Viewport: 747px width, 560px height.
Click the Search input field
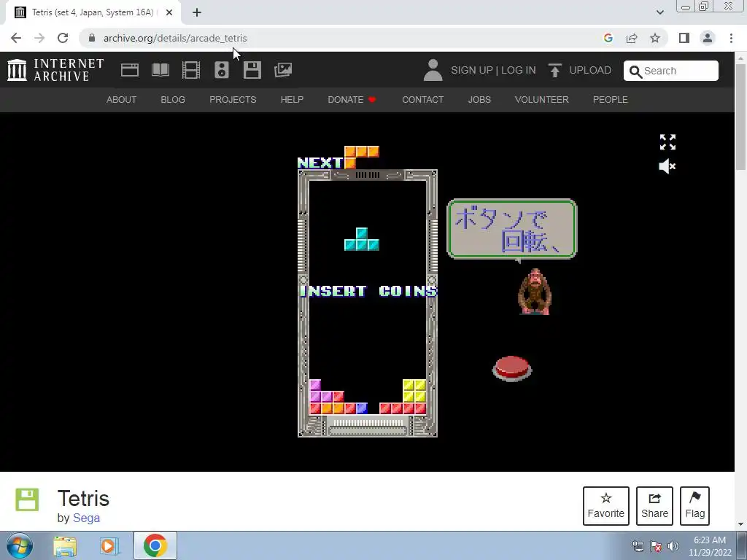[671, 71]
